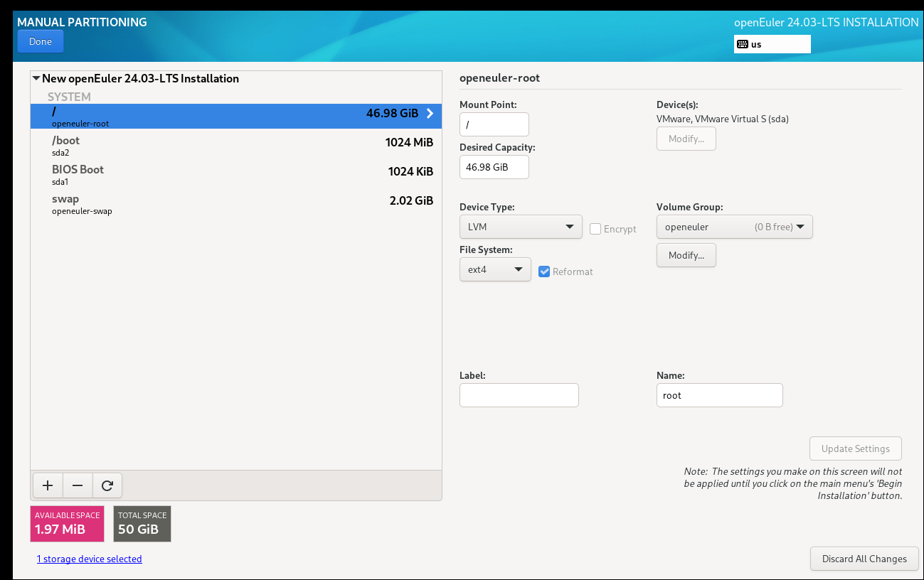Click the MANUAL PARTITIONING title
This screenshot has height=580, width=924.
tap(82, 22)
